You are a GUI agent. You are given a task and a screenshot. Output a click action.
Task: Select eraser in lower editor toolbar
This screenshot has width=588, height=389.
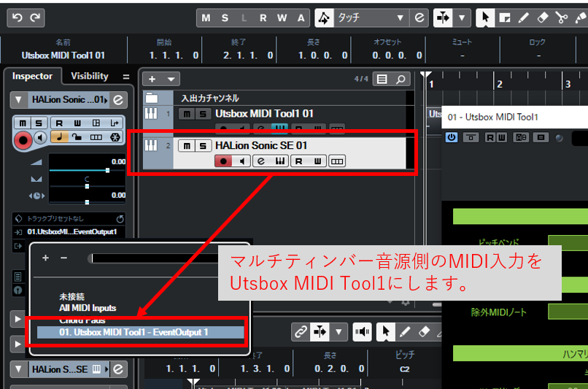click(424, 332)
